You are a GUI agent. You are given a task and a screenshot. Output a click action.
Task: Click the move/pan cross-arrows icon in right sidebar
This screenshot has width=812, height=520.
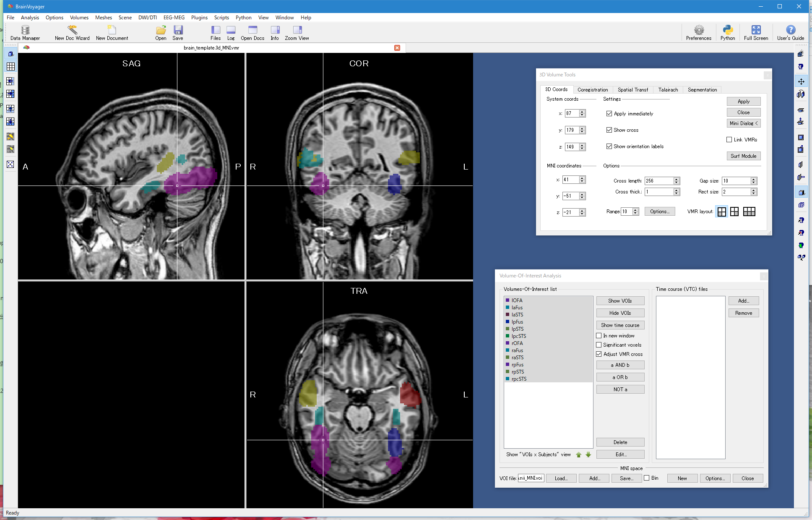click(x=801, y=81)
